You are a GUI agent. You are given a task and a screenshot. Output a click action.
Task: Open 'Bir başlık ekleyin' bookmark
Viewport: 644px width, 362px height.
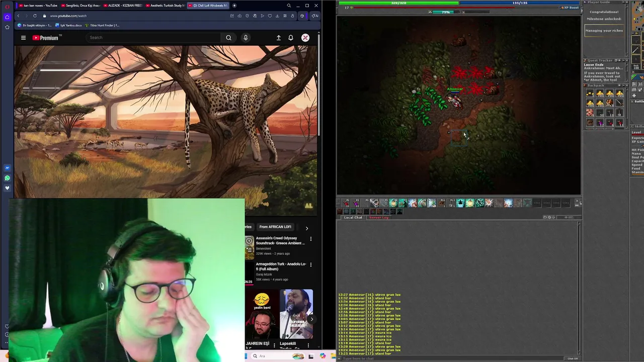[x=35, y=25]
